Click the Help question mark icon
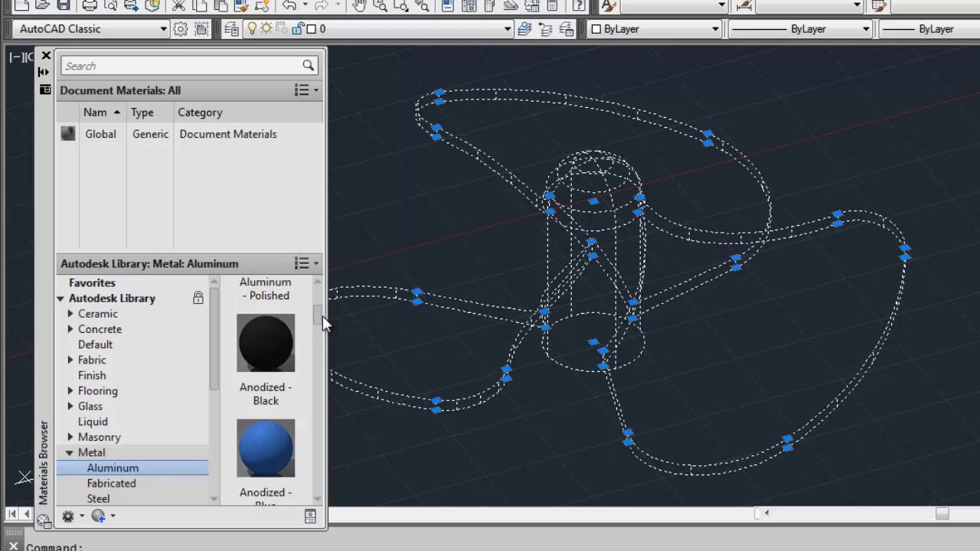Screen dimensions: 980x551 [x=579, y=6]
